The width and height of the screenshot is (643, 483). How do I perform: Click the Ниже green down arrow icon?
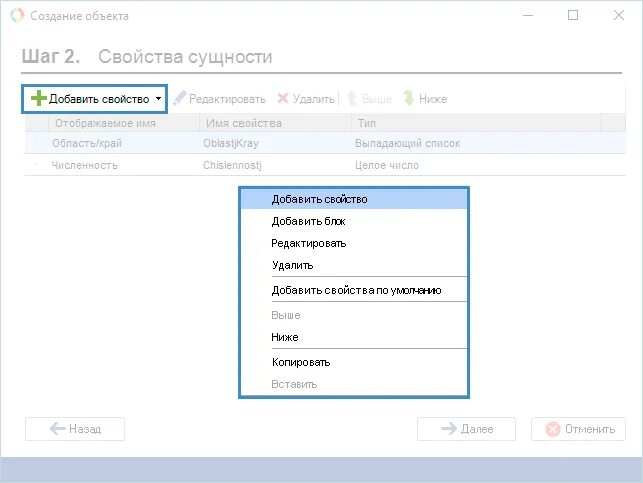(x=408, y=98)
